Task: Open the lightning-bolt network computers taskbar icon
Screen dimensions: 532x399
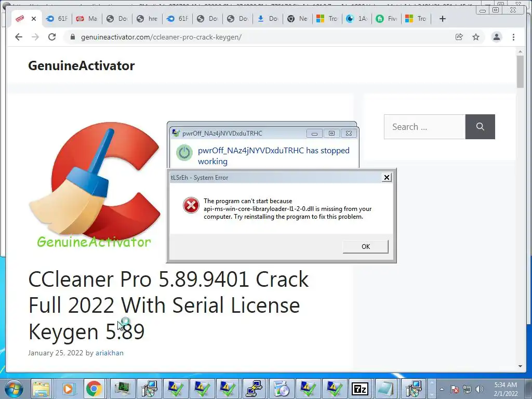Action: point(254,389)
